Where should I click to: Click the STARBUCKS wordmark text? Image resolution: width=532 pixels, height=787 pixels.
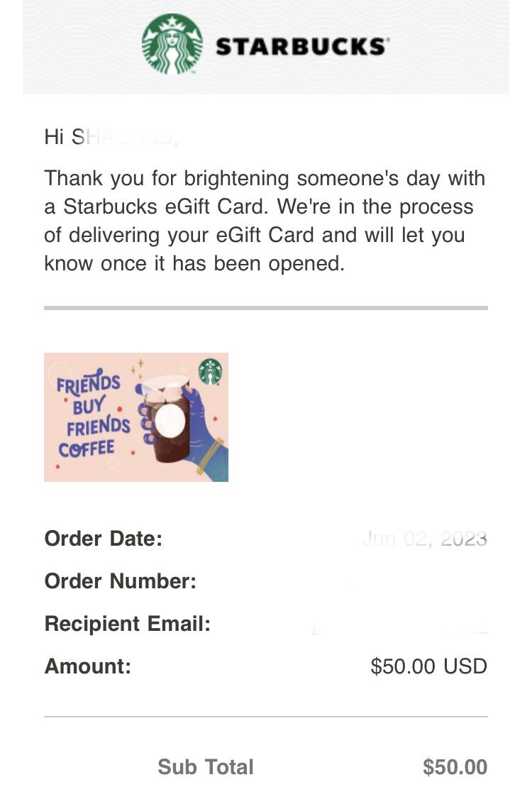pos(301,47)
